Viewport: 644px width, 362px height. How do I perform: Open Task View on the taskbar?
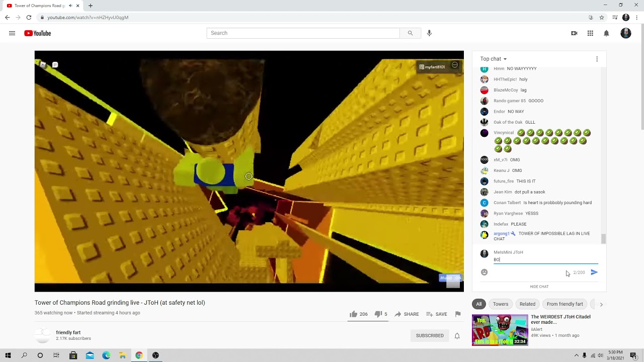point(56,355)
